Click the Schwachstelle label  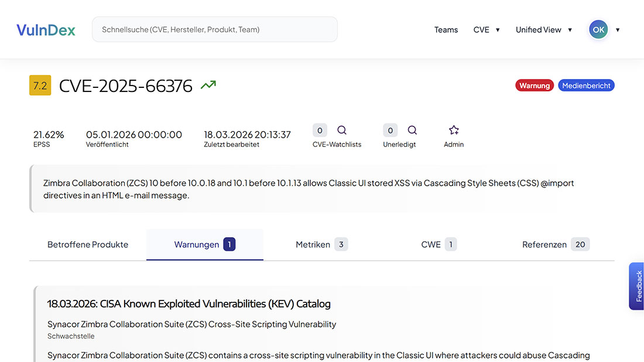pos(71,336)
